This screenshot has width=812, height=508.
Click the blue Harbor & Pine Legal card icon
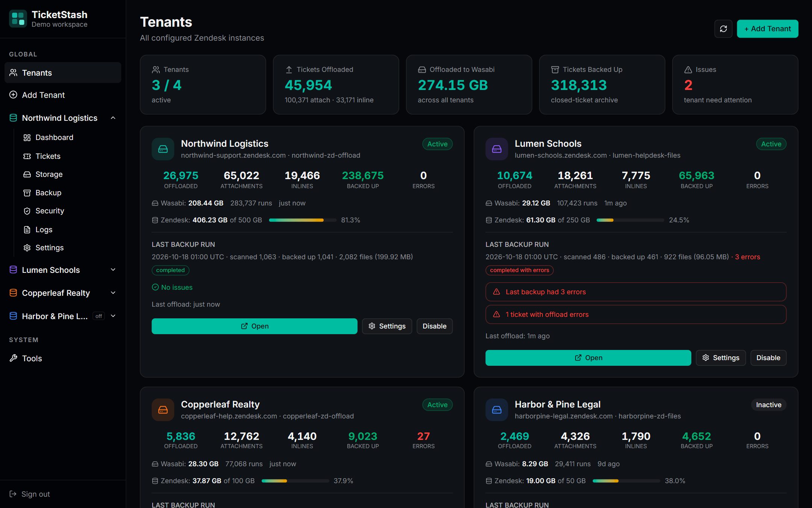tap(497, 410)
